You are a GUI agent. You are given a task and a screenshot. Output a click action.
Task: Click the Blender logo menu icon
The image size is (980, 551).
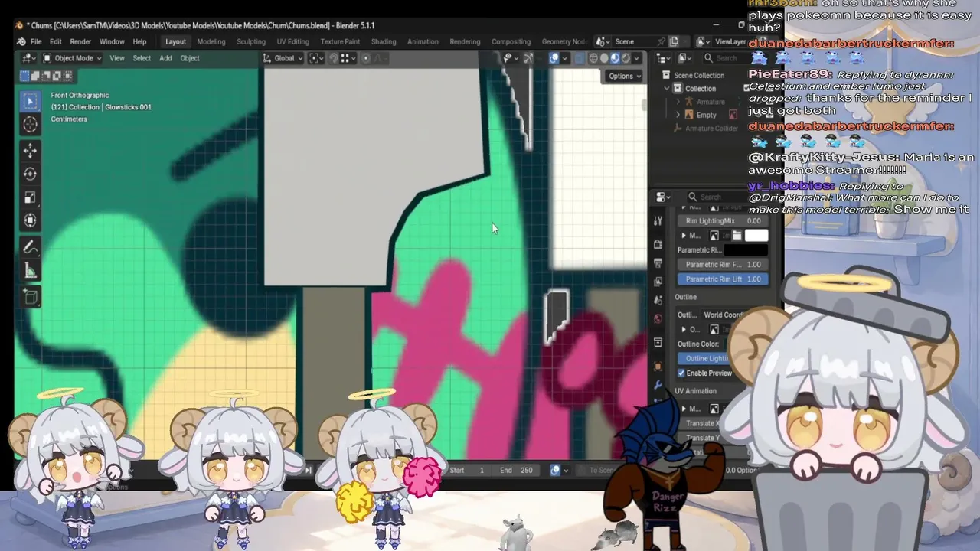pos(21,41)
